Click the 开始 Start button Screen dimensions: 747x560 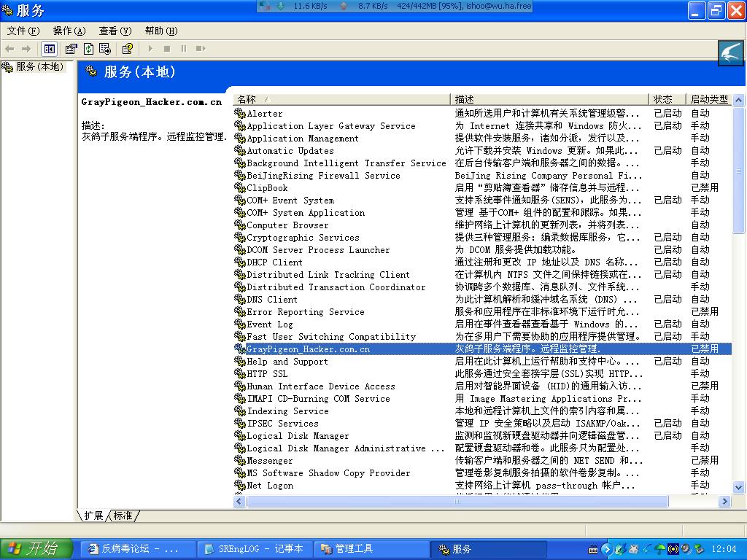click(36, 549)
